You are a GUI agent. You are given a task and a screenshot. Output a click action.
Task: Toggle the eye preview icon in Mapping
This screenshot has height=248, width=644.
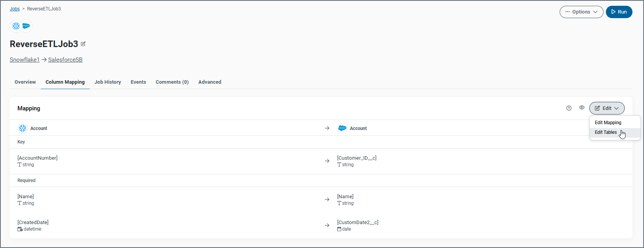(582, 108)
